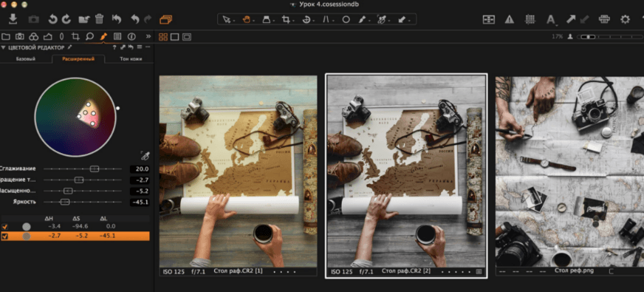Select the Стол раф.CR2 [1] image thumbnail
Screen dimensions: 644x292
(239, 175)
